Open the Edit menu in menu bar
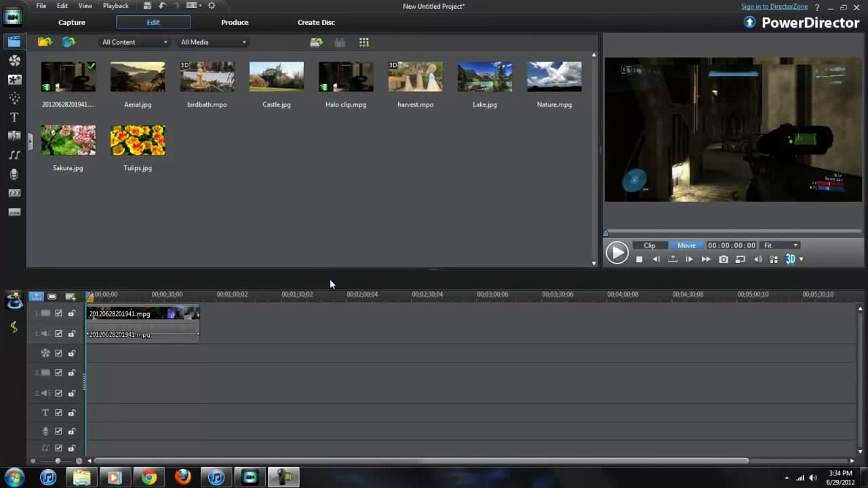 [x=62, y=5]
